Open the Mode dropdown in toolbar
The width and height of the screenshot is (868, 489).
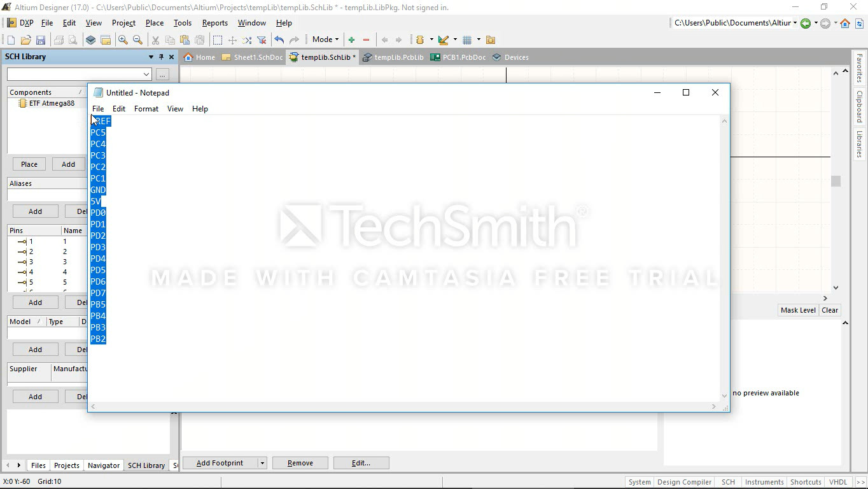325,39
